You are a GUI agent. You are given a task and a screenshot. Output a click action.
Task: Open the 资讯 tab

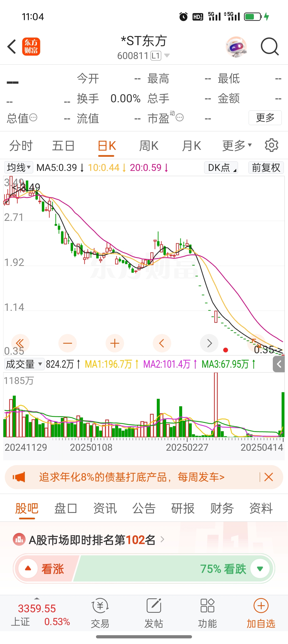tap(105, 508)
